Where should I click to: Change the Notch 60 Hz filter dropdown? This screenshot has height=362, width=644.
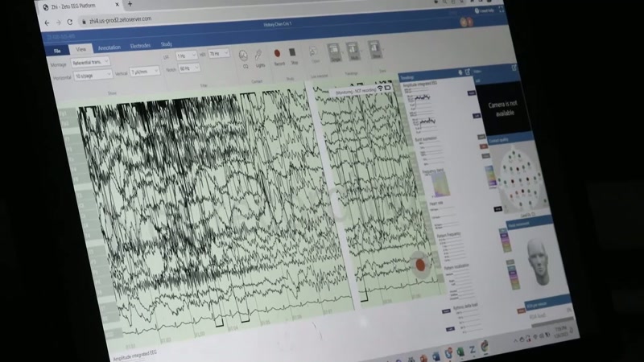pyautogui.click(x=189, y=68)
